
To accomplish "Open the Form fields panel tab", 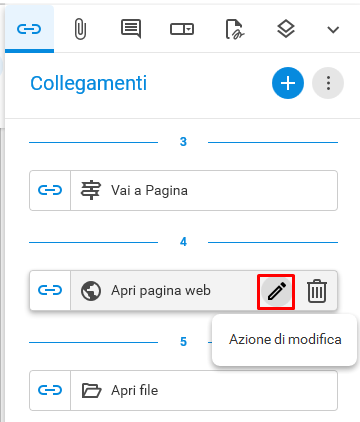I will point(182,29).
